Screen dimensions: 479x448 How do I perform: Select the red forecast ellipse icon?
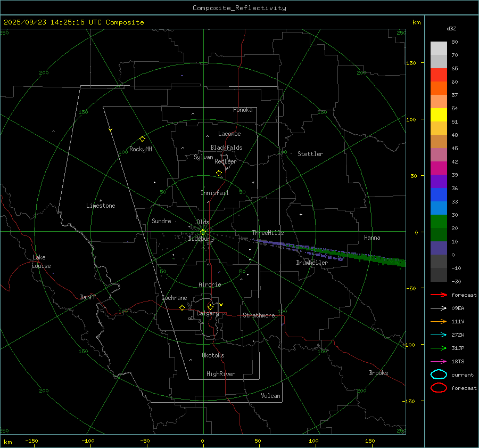click(439, 388)
